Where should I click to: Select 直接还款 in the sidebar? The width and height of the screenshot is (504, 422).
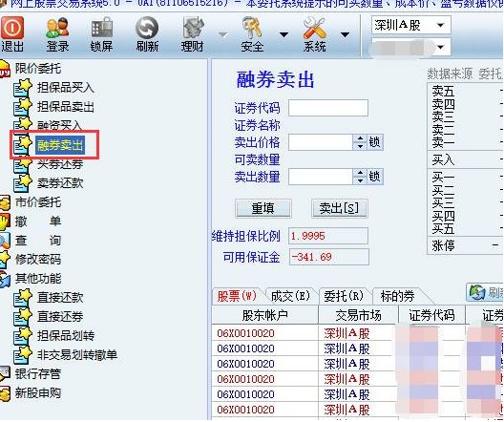tap(60, 298)
